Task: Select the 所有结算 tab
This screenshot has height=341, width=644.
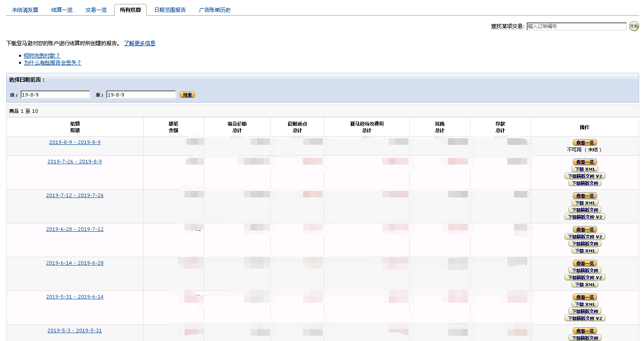Action: 130,10
